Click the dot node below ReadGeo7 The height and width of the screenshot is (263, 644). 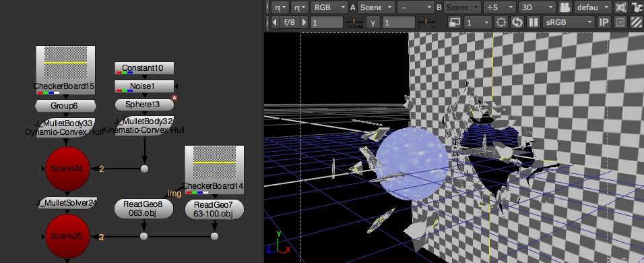(214, 236)
